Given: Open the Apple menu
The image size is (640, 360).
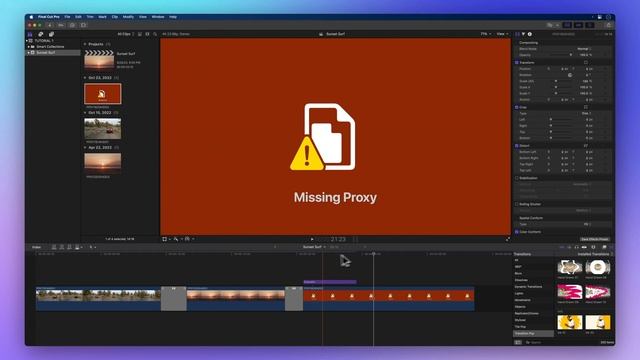Looking at the screenshot, I should (31, 17).
